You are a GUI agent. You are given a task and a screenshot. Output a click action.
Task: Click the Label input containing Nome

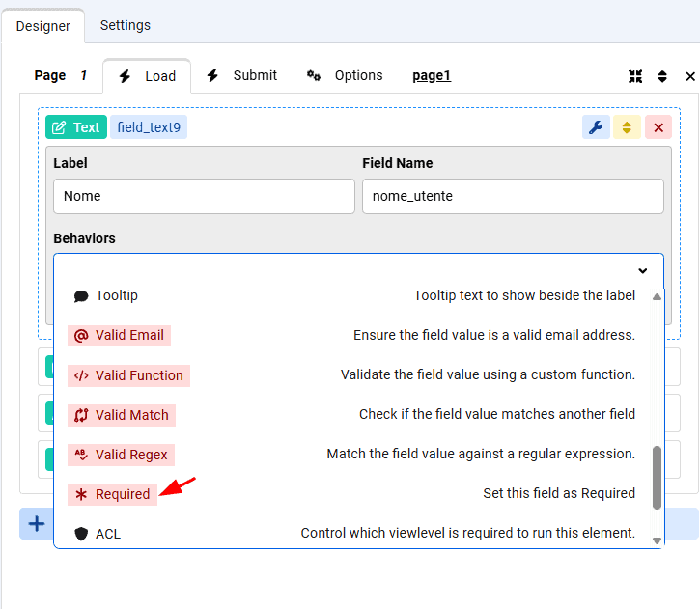point(204,196)
